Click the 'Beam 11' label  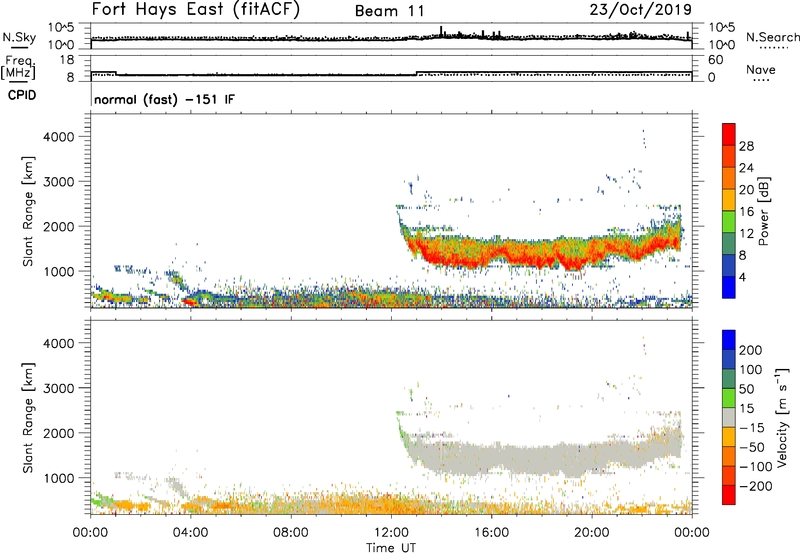[x=390, y=11]
